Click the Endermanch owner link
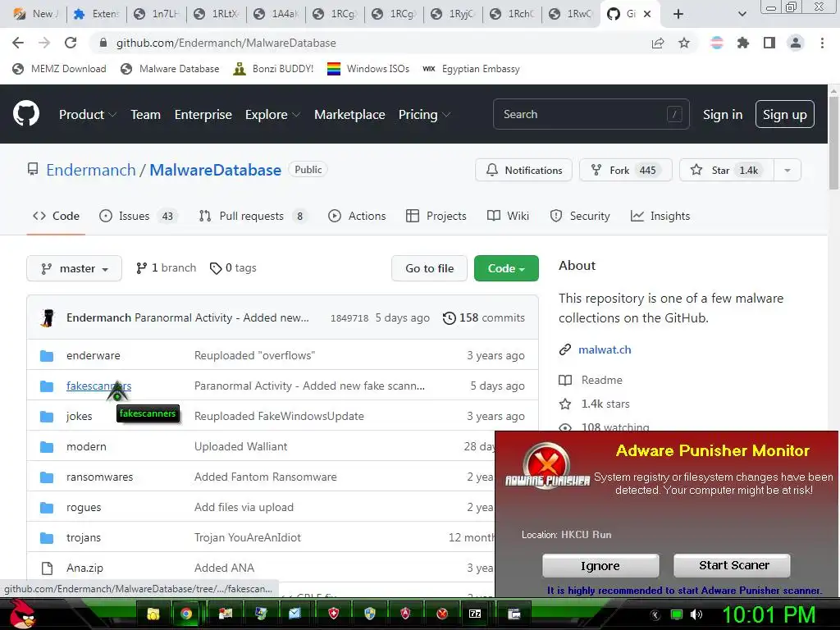This screenshot has width=840, height=630. pyautogui.click(x=91, y=170)
